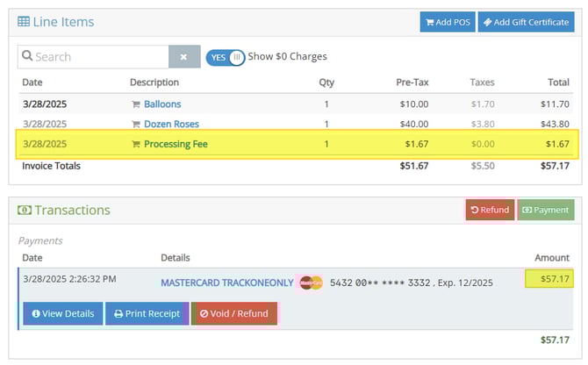This screenshot has width=588, height=365.
Task: Click the Line Items table icon
Action: (x=24, y=21)
